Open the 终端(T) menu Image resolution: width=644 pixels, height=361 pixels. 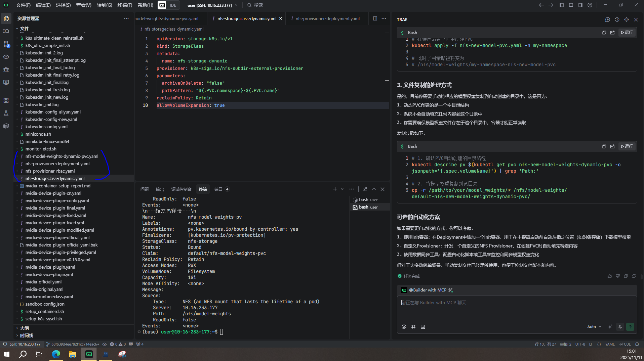[x=125, y=5]
